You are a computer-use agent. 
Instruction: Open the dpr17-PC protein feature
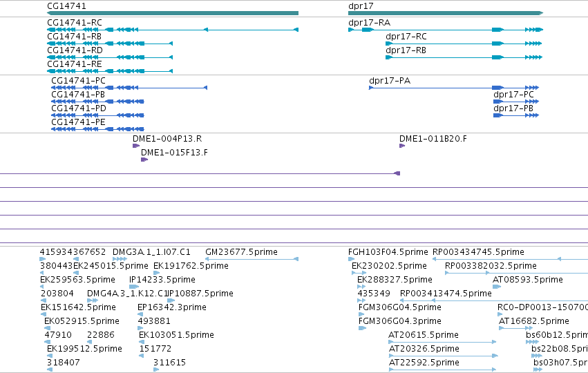[x=516, y=102]
